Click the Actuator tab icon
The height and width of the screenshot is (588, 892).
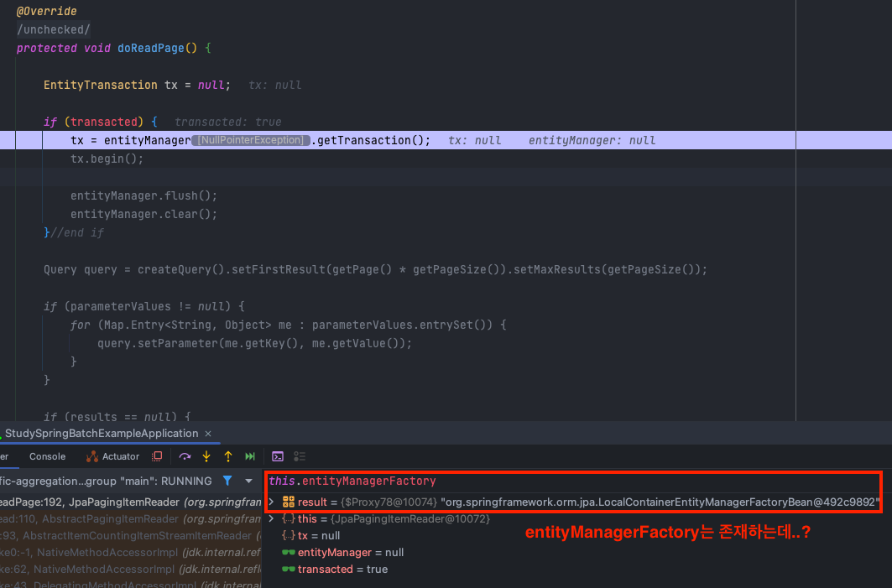tap(91, 456)
